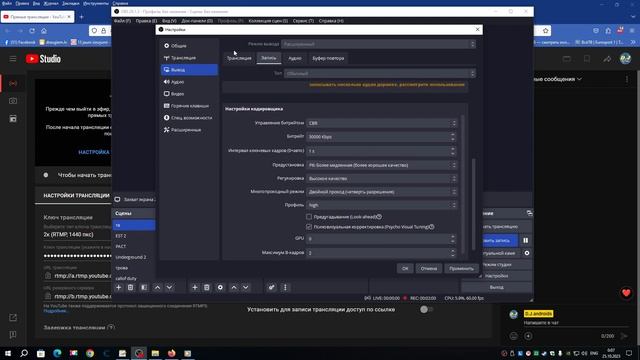Screen dimensions: 640x360
Task: Open audio mixer three-dot menu
Action: [285, 287]
